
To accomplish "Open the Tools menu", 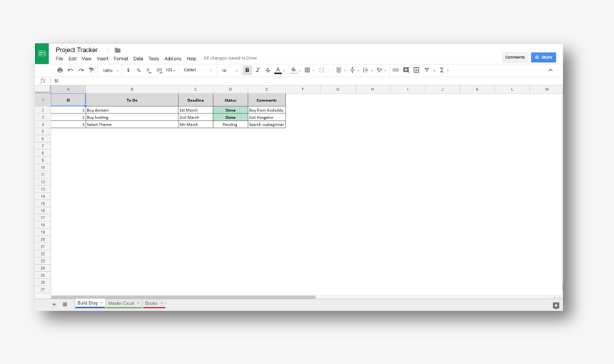I will pyautogui.click(x=154, y=59).
